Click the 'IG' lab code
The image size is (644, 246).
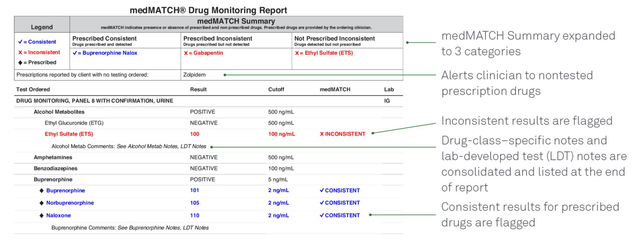click(387, 100)
